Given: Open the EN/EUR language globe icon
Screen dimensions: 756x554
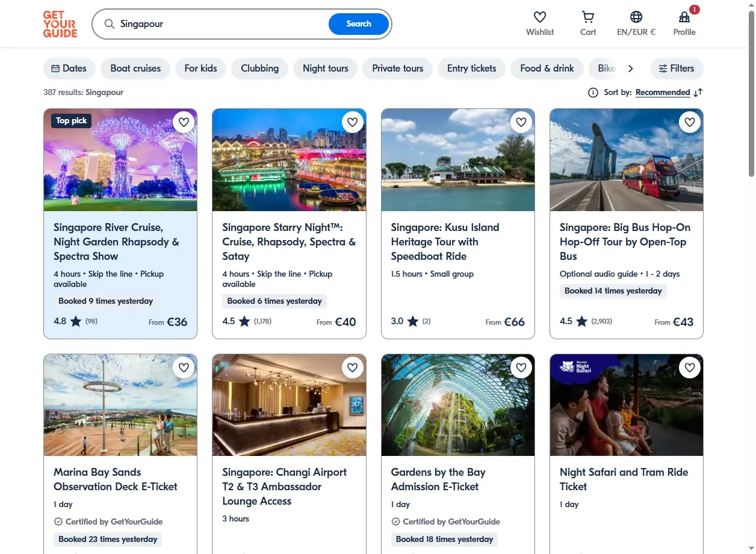Looking at the screenshot, I should pyautogui.click(x=636, y=17).
